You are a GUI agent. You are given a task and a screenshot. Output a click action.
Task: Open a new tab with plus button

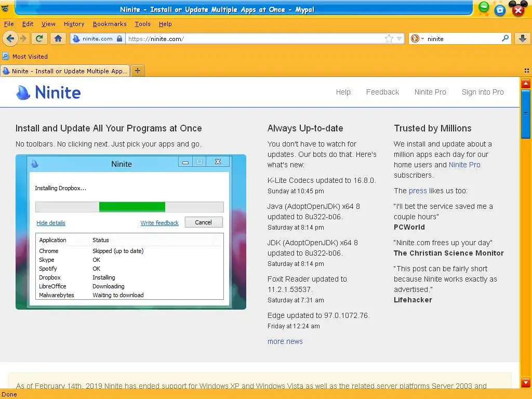pos(137,71)
